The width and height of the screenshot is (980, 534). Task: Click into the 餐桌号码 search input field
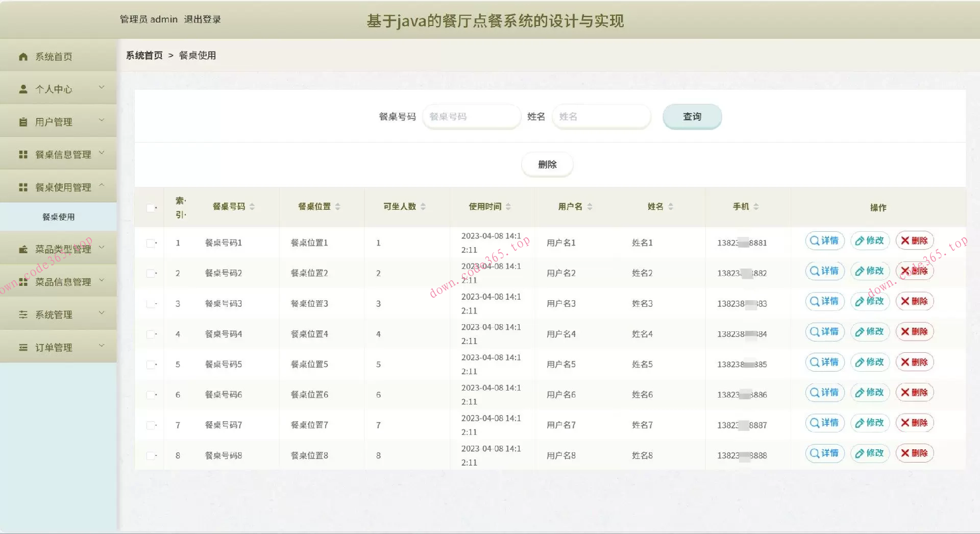click(471, 116)
